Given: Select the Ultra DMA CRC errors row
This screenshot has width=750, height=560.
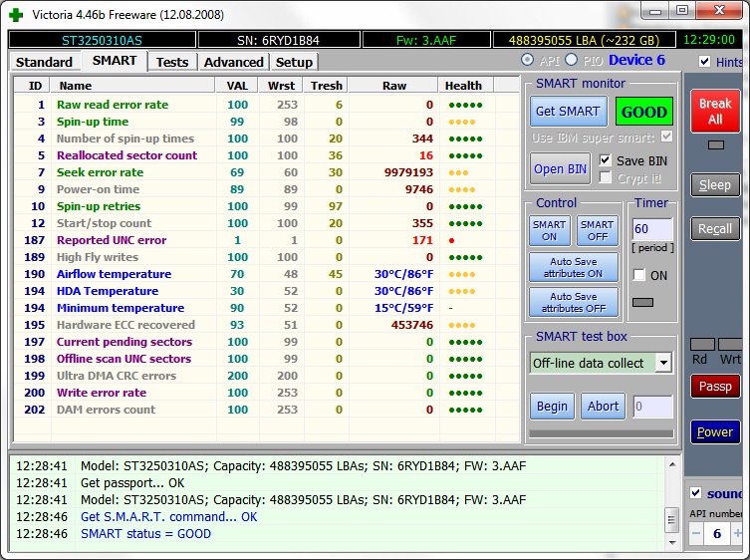Looking at the screenshot, I should click(266, 376).
